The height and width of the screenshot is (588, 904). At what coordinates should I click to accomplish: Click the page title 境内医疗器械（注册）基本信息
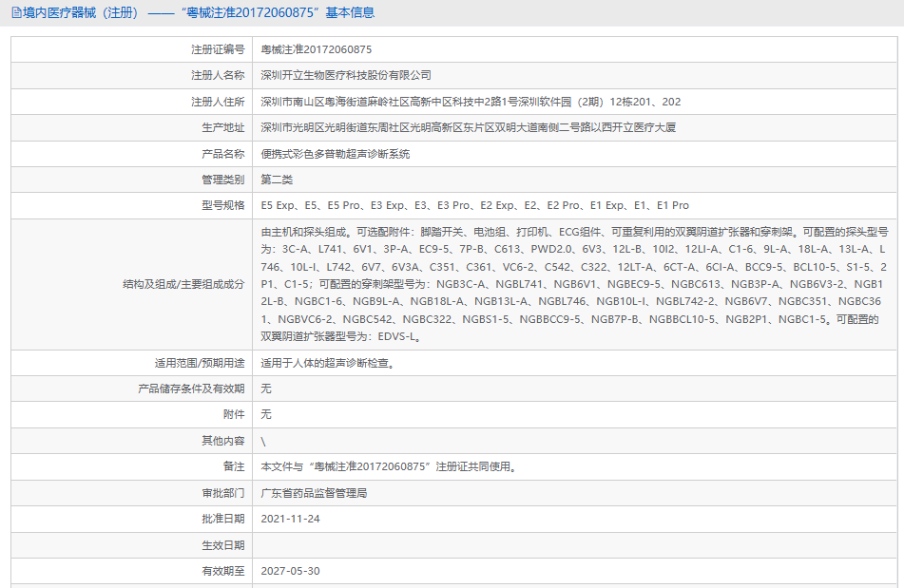[x=199, y=12]
